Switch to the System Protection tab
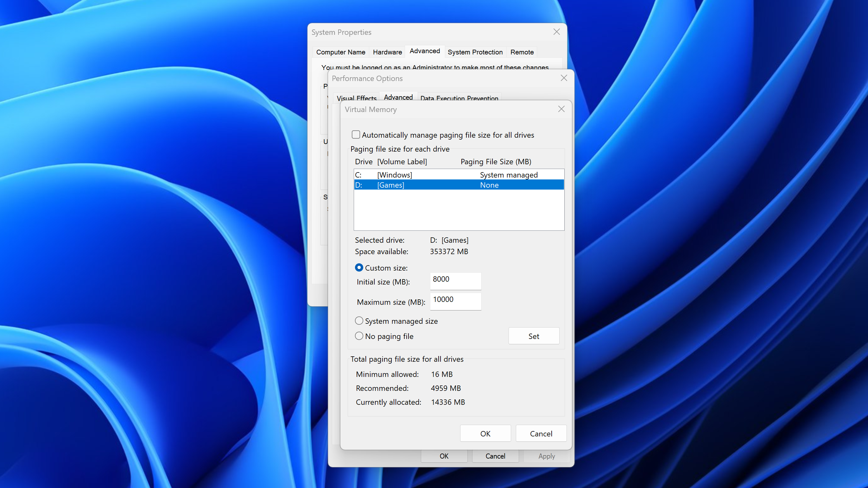Viewport: 868px width, 488px height. (x=475, y=52)
